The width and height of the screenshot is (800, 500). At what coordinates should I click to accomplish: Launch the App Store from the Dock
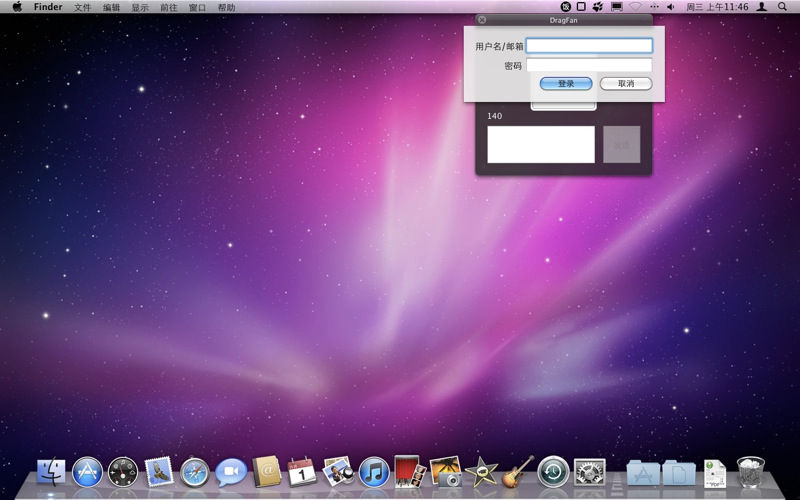(x=87, y=471)
